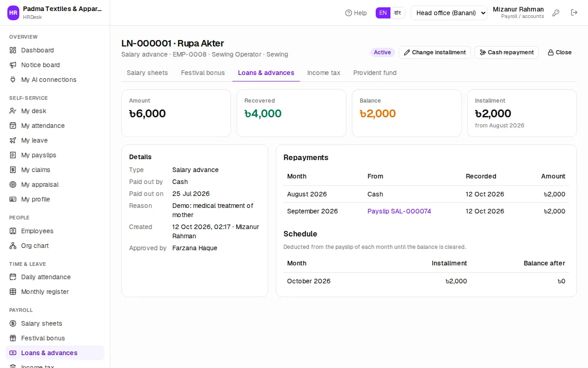Open the Help link
Viewport: 588px width, 368px height.
(x=356, y=13)
